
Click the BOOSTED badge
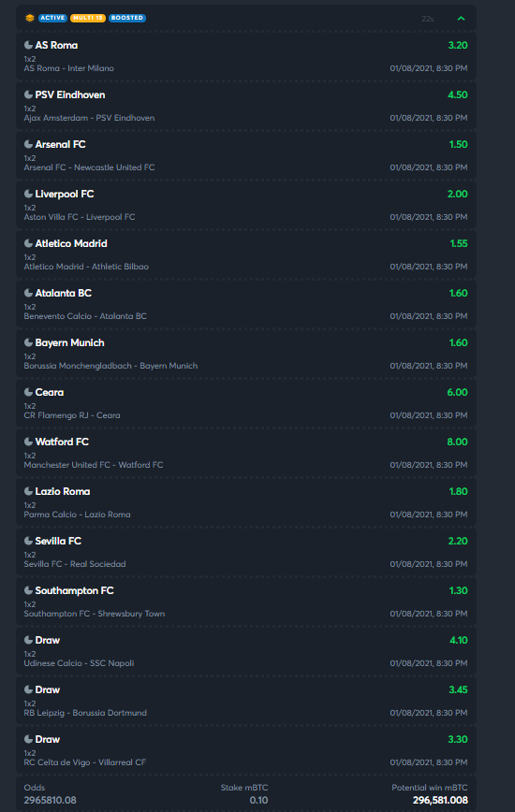(127, 18)
